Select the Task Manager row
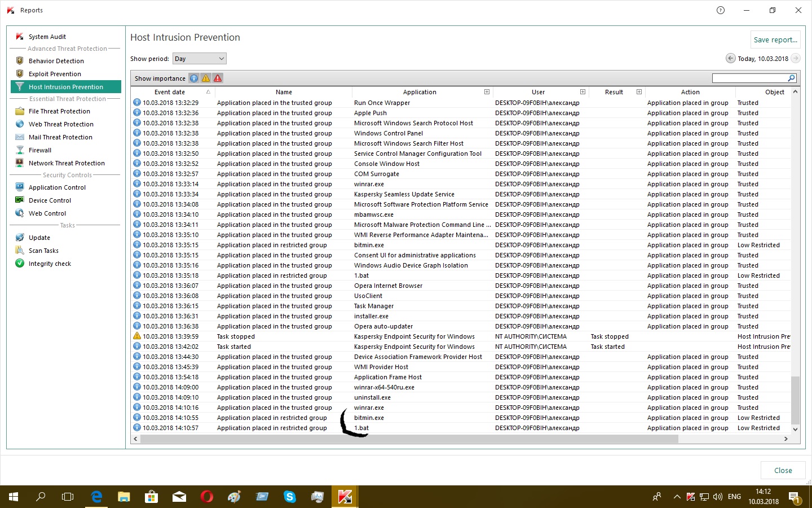The image size is (812, 508). pos(461,306)
